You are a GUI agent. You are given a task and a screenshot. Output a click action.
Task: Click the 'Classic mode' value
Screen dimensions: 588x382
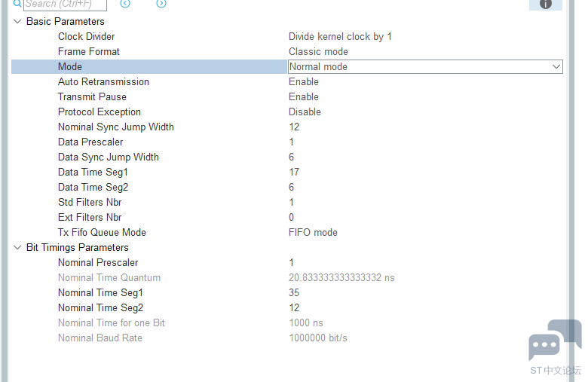tap(318, 51)
